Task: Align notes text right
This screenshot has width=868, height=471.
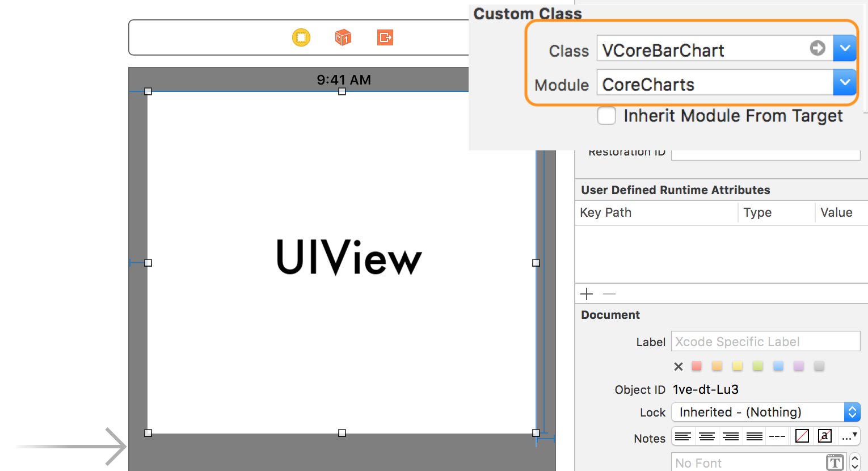Action: [731, 436]
